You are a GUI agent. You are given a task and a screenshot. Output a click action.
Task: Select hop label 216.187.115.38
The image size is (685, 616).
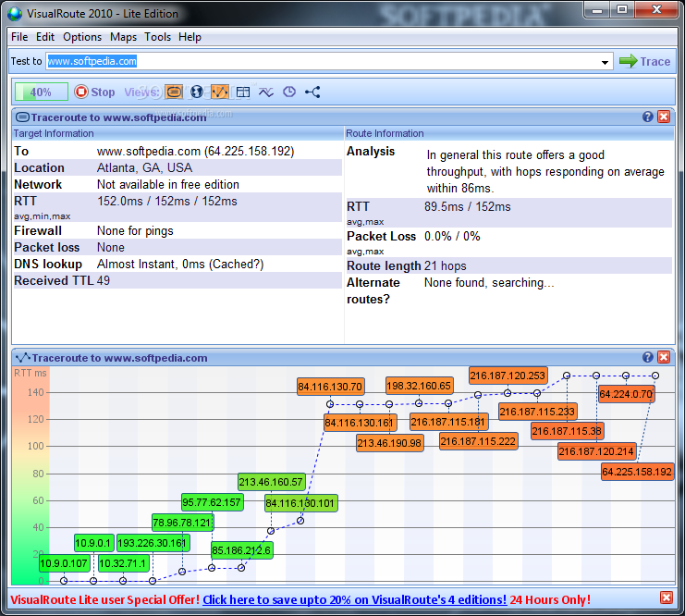pos(567,431)
